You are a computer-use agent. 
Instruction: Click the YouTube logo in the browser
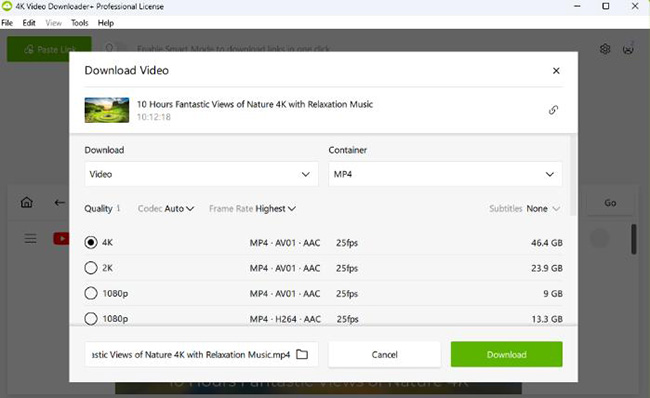click(61, 239)
